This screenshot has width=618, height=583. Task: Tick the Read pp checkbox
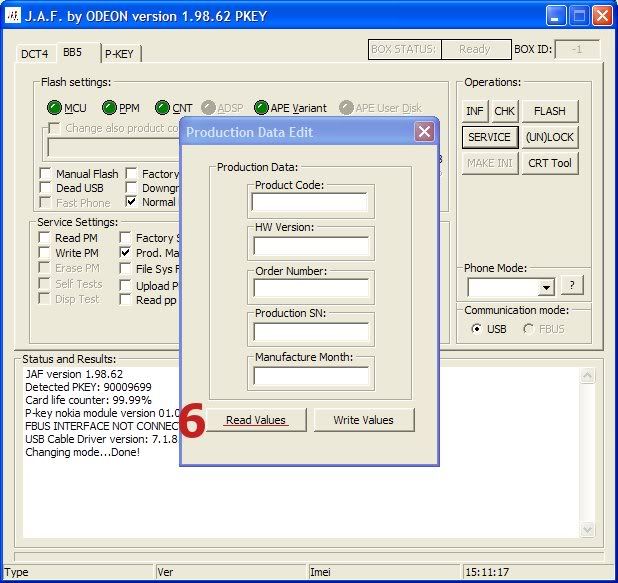point(125,300)
